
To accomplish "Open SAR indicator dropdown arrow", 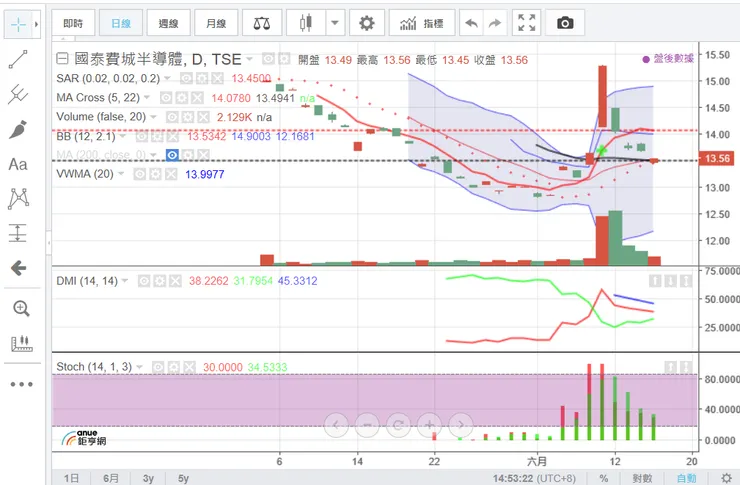I will point(168,78).
